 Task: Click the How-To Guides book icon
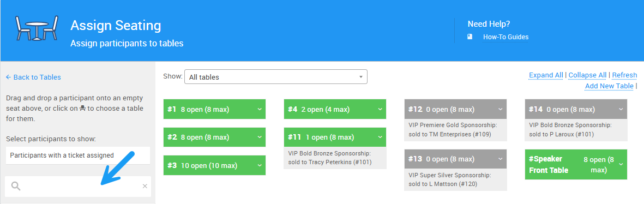(x=470, y=37)
